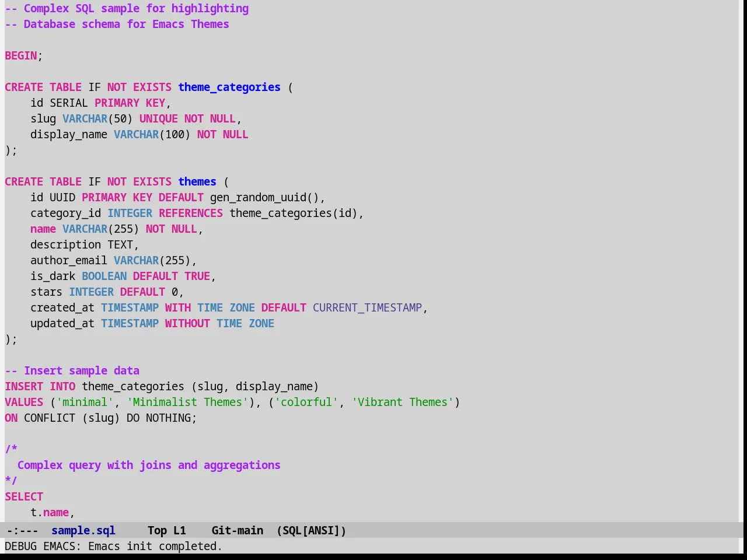The height and width of the screenshot is (560, 747).
Task: Click the created_at column name
Action: coord(62,307)
